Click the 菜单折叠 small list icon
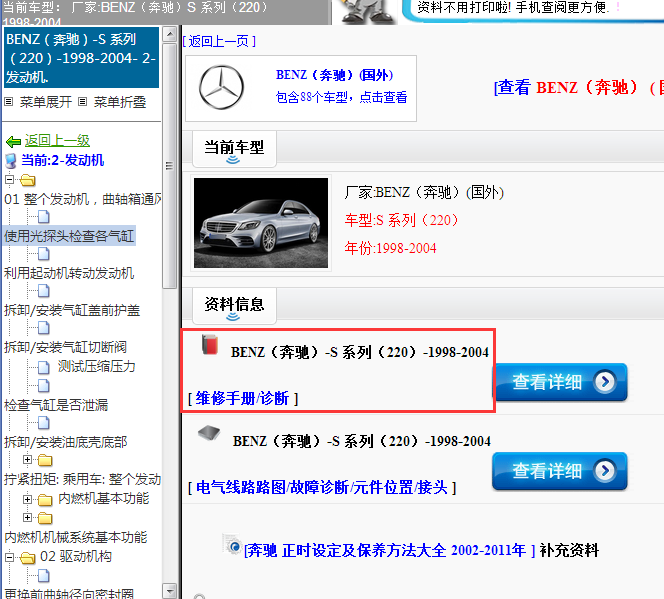664x599 pixels. coord(83,102)
